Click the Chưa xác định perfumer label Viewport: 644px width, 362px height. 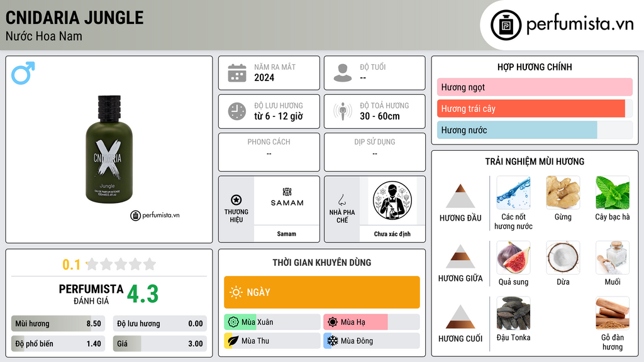(x=392, y=234)
